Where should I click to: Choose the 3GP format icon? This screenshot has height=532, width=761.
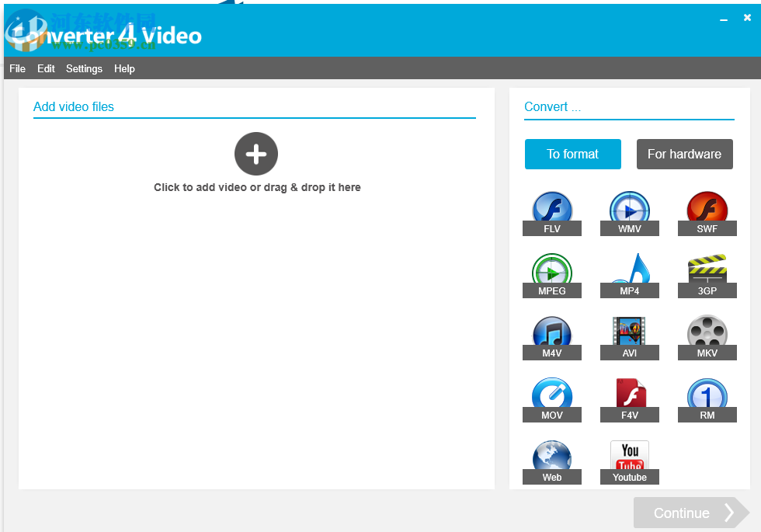tap(707, 269)
